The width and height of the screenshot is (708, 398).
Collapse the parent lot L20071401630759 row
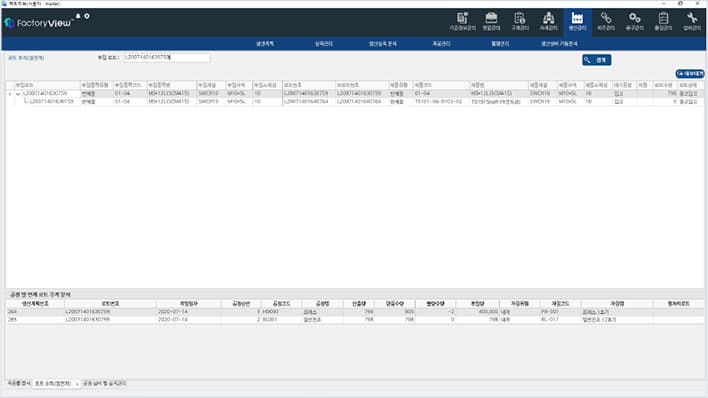(x=18, y=94)
